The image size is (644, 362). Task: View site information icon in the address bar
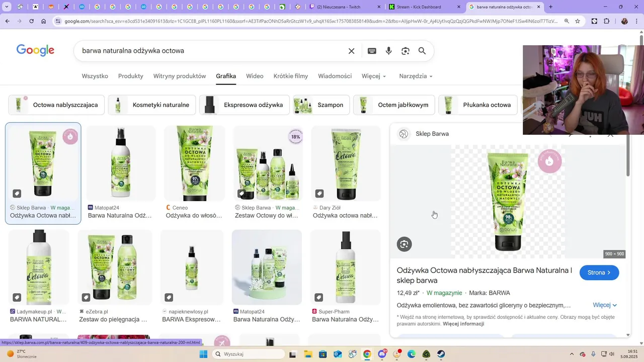click(58, 21)
